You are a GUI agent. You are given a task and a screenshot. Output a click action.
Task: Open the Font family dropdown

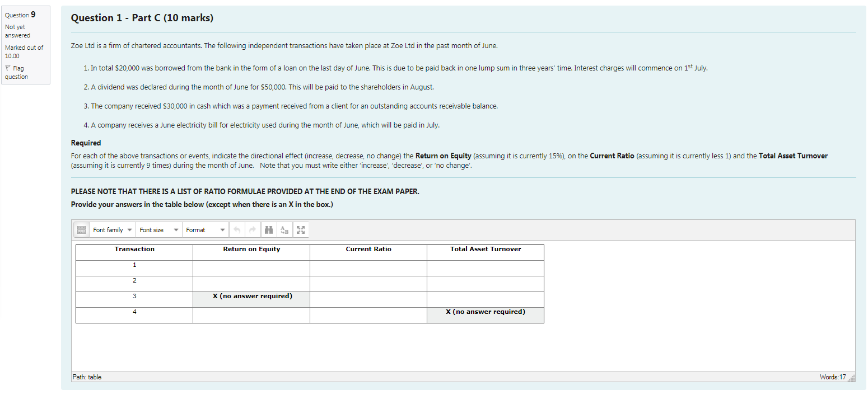tap(112, 230)
